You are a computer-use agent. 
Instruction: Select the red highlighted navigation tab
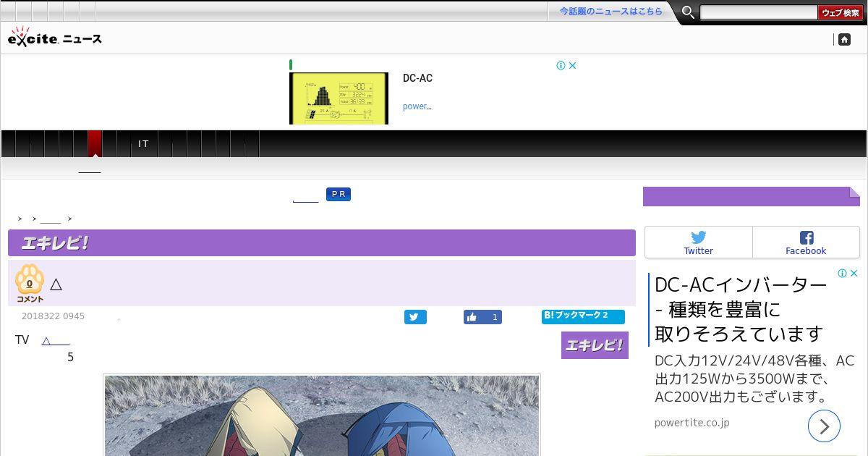coord(95,143)
